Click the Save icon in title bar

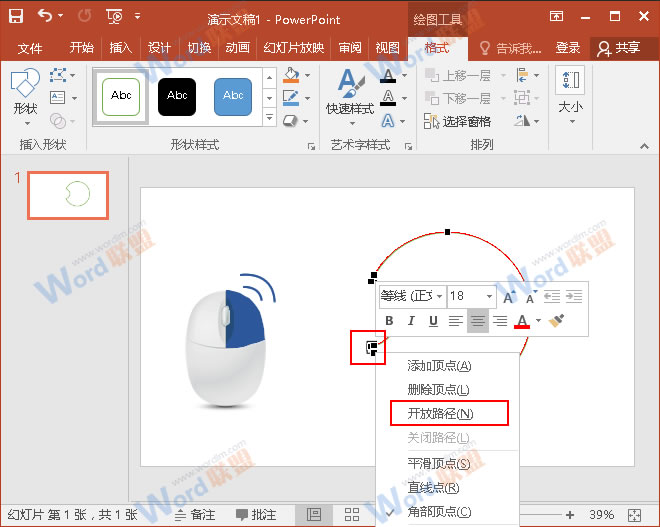[16, 15]
